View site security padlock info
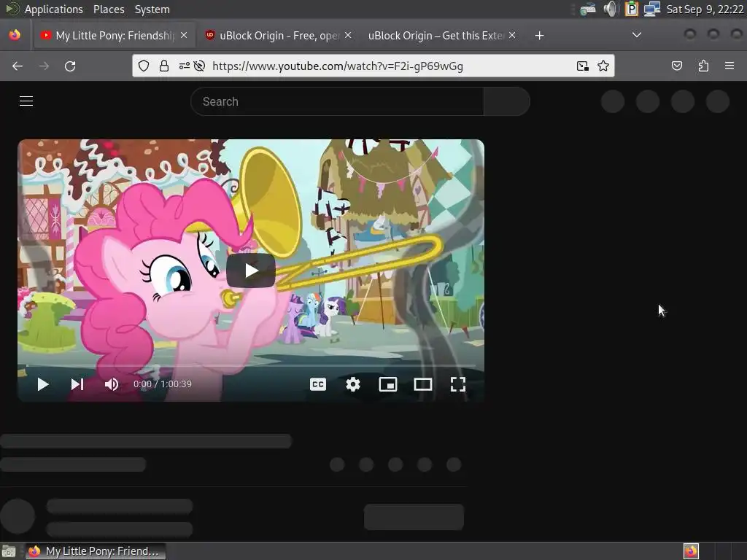Image resolution: width=747 pixels, height=560 pixels. click(x=164, y=66)
